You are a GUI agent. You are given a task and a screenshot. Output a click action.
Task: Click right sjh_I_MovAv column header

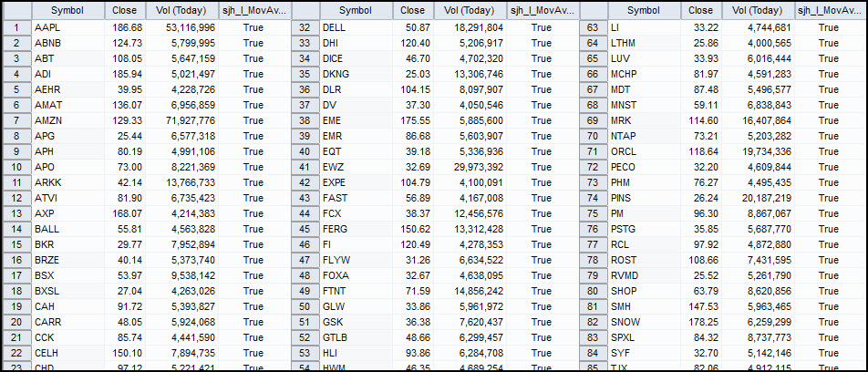830,11
